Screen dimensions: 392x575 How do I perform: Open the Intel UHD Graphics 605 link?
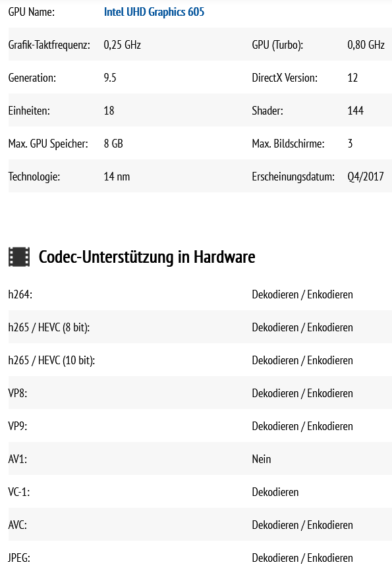point(154,12)
